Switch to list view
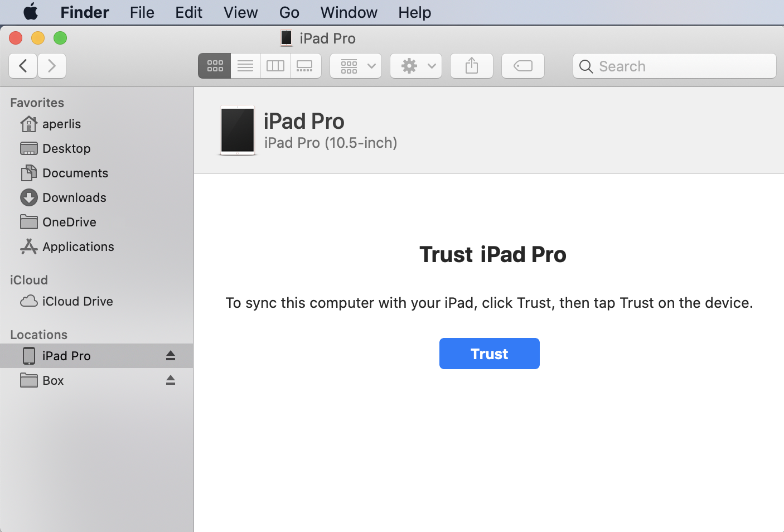 [x=245, y=66]
